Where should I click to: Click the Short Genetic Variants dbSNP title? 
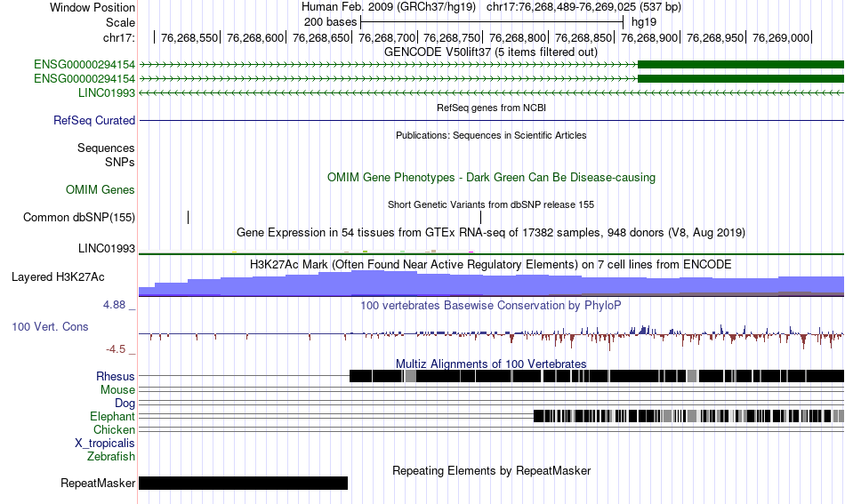coord(491,204)
